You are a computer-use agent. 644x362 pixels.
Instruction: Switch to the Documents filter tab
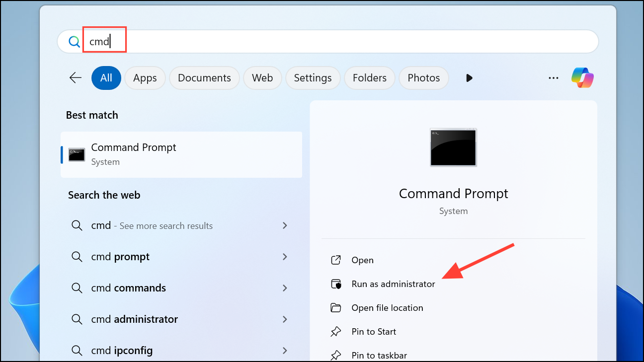tap(204, 78)
